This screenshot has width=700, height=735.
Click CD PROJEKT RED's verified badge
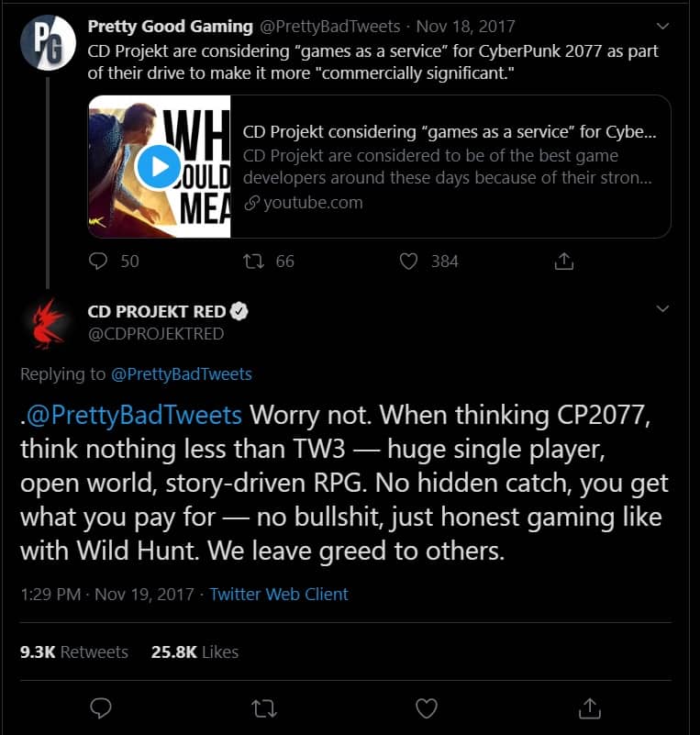[x=238, y=310]
